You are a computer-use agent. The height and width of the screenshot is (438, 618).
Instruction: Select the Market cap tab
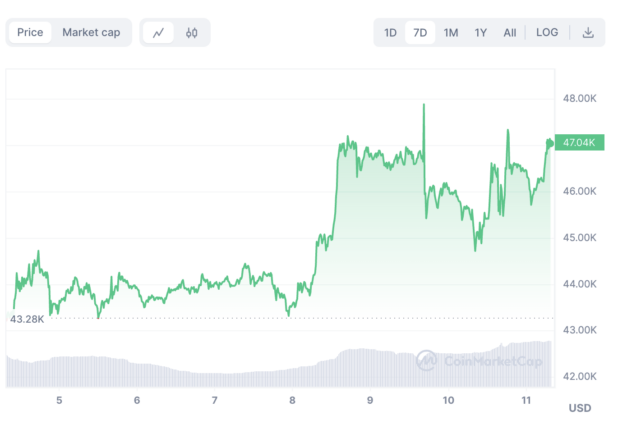(x=91, y=32)
